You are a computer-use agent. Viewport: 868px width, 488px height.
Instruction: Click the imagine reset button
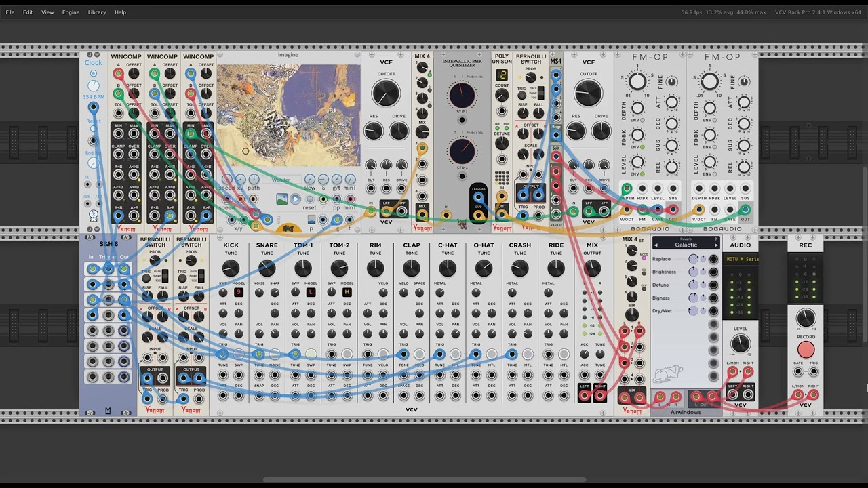point(310,199)
